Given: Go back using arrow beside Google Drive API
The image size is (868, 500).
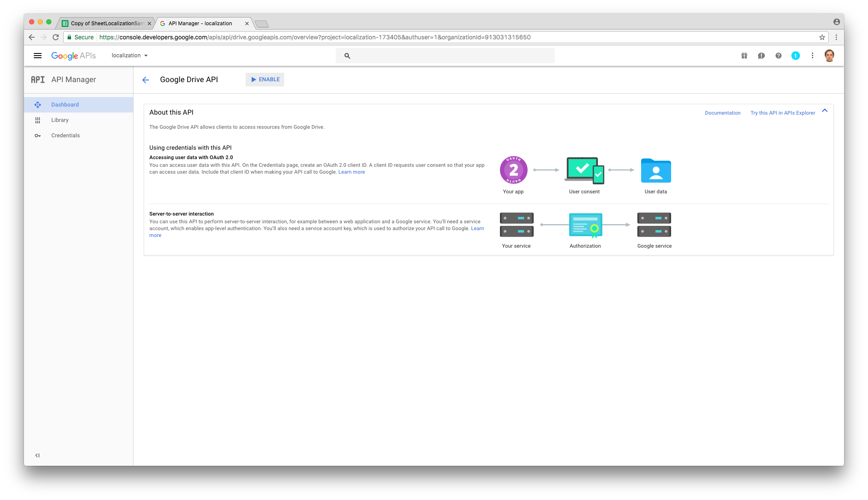Looking at the screenshot, I should coord(146,80).
